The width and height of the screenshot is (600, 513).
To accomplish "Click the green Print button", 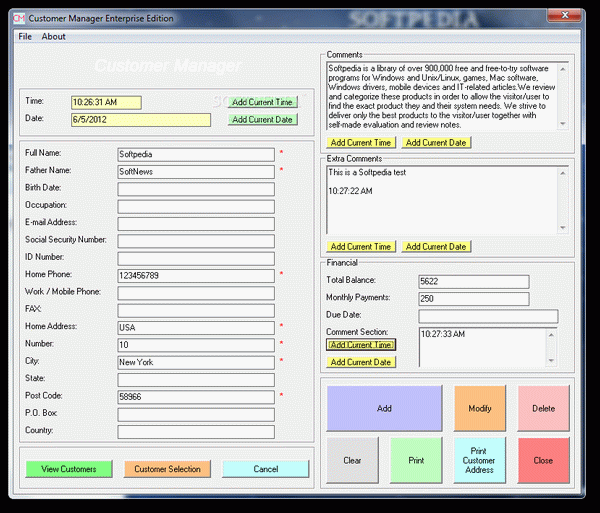I will (x=416, y=461).
